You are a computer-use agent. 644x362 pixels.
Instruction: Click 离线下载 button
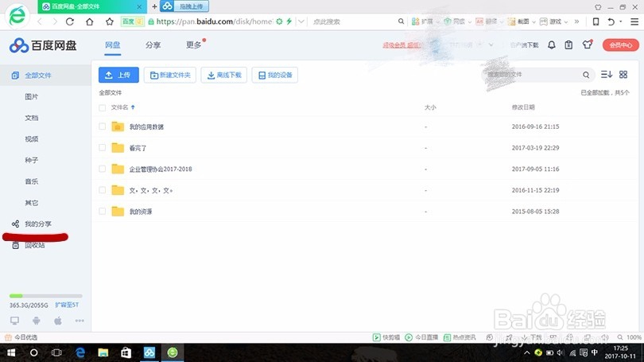click(224, 75)
